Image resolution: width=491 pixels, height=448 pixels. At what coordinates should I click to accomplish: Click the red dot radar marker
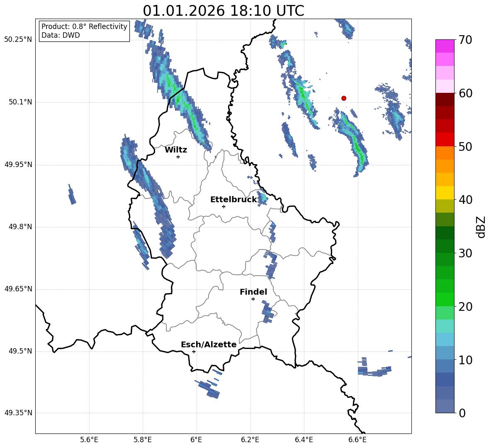344,98
